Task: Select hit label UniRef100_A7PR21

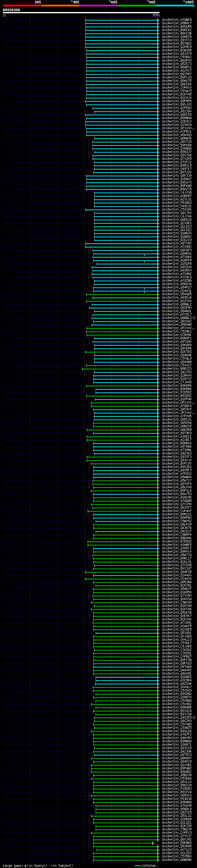Action: click(176, 132)
